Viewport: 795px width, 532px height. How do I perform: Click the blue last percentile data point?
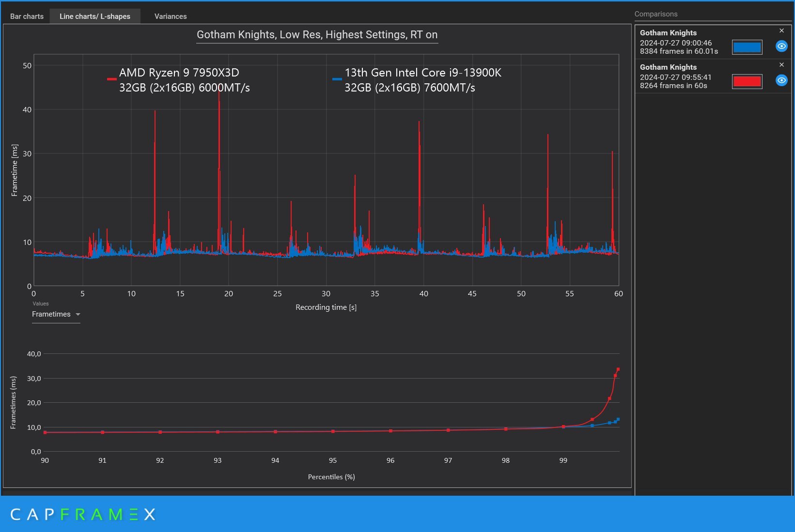(618, 419)
